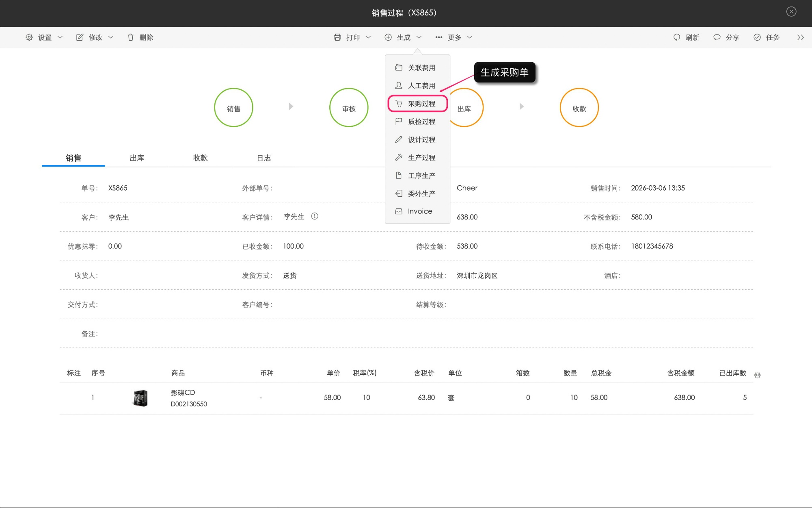Expand the 设置 settings dropdown
The height and width of the screenshot is (508, 812).
click(x=44, y=37)
